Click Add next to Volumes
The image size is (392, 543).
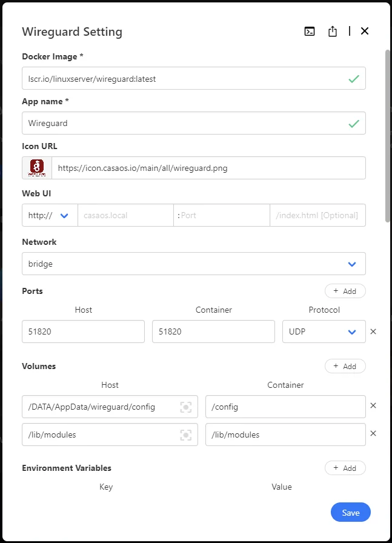tap(345, 366)
